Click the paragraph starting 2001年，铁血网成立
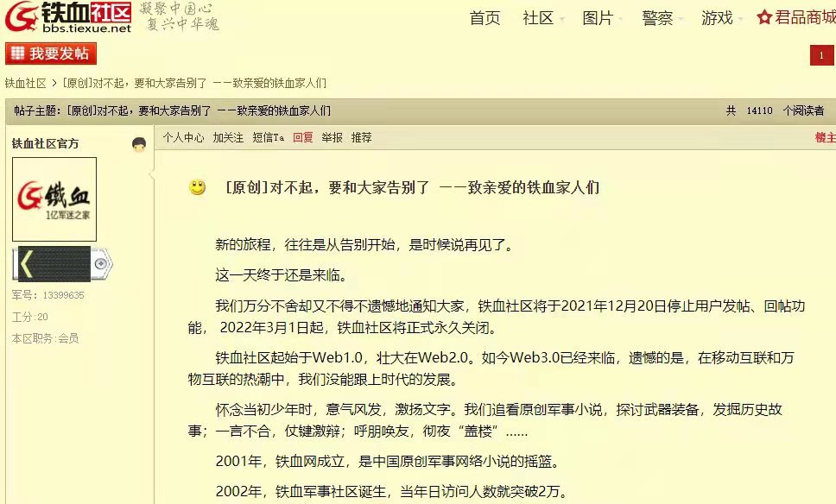Screen dimensions: 836x504 click(x=389, y=461)
